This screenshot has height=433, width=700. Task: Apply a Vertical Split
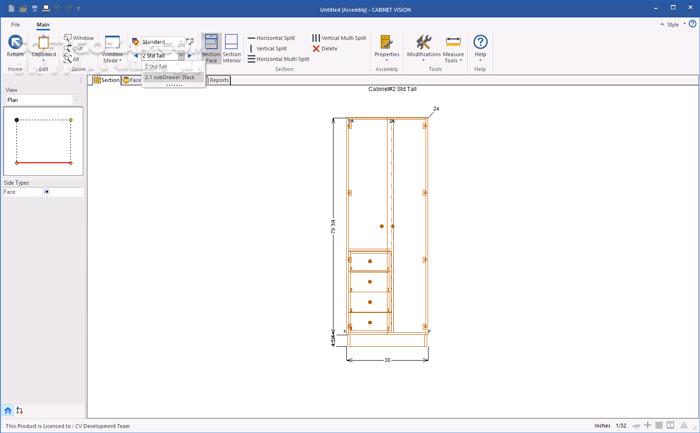[x=267, y=48]
